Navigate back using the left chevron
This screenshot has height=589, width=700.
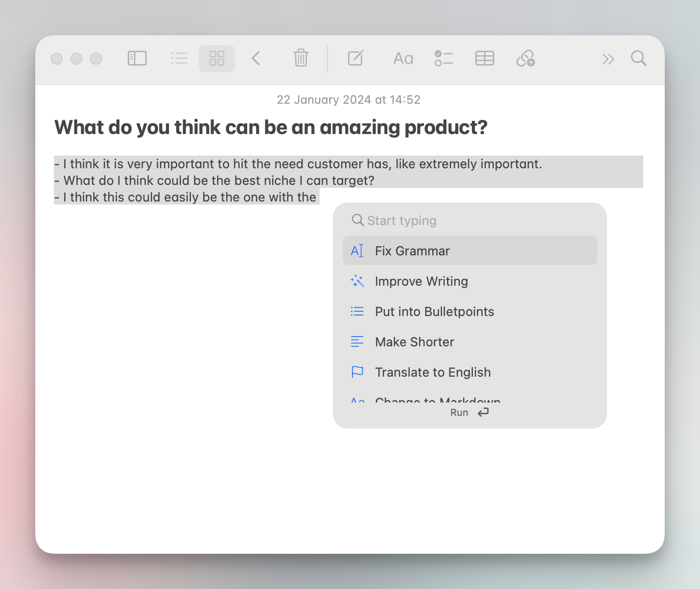coord(256,58)
